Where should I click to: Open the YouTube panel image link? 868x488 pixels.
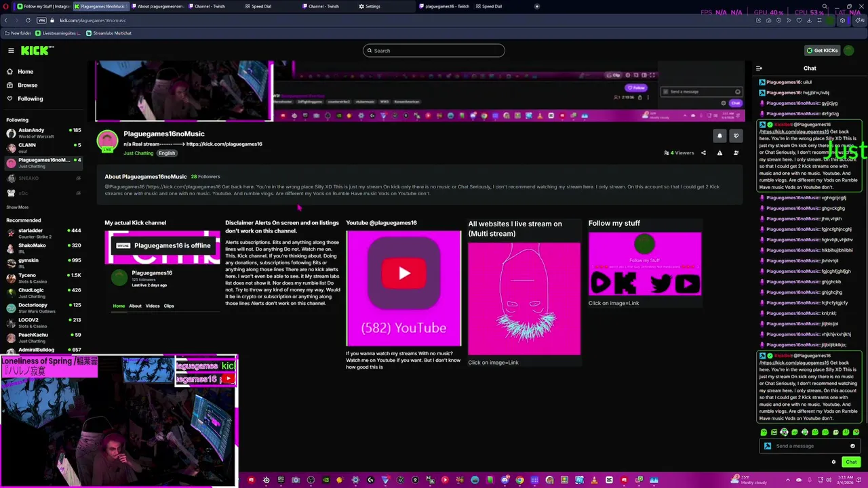coord(403,289)
